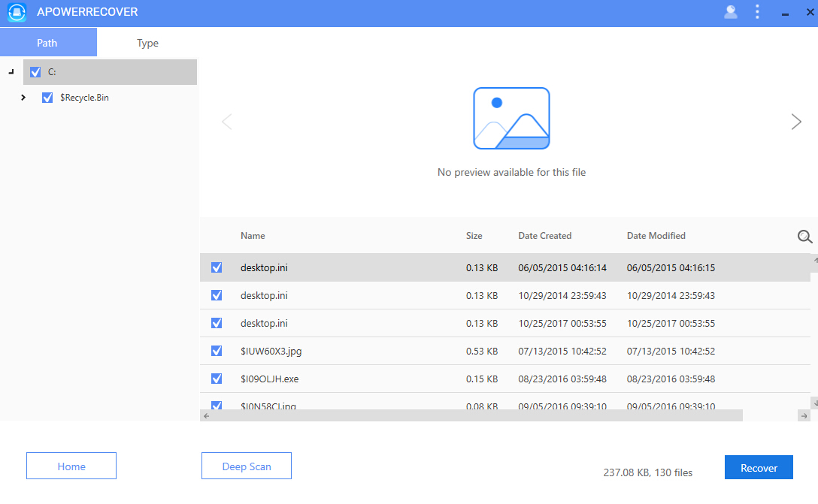
Task: Show previous file preview with left arrow
Action: [227, 122]
